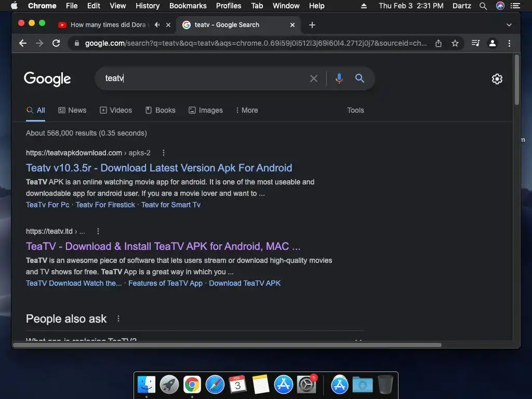Screen dimensions: 532x399
Task: Open Chrome's three-dot menu
Action: click(x=509, y=43)
